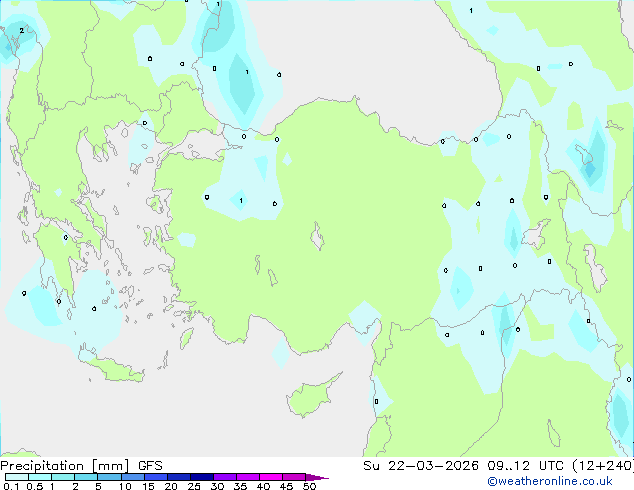Click the '45' legend scale label

click(286, 486)
